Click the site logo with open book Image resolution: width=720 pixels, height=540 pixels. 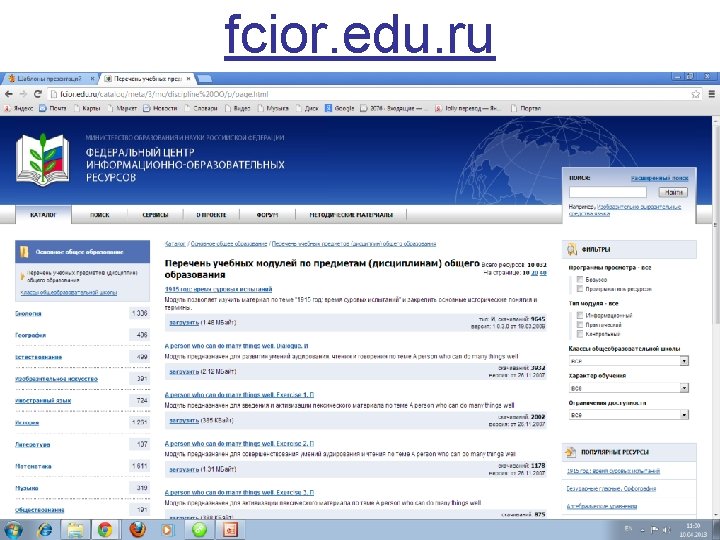(43, 159)
